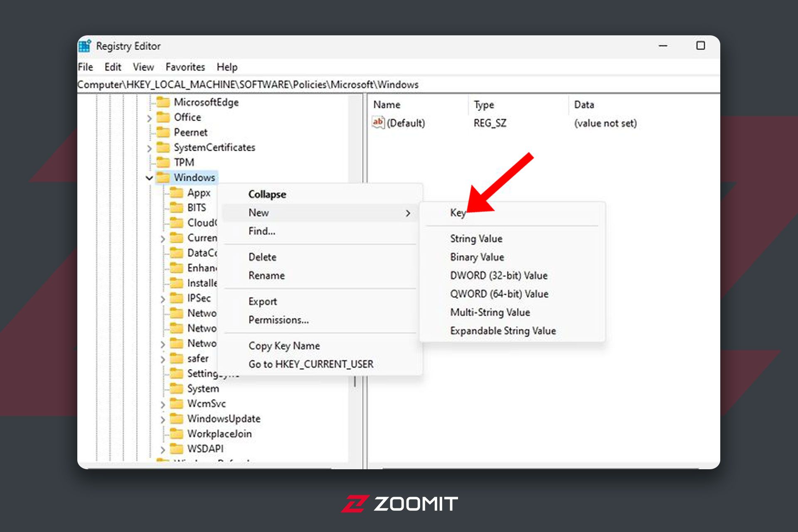Choose Delete in the context menu
This screenshot has height=532, width=798.
pos(320,257)
